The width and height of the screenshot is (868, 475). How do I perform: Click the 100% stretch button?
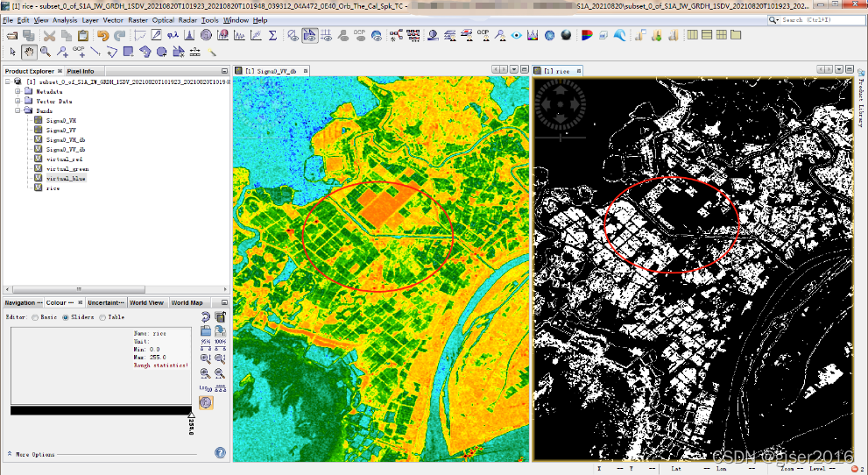(221, 344)
